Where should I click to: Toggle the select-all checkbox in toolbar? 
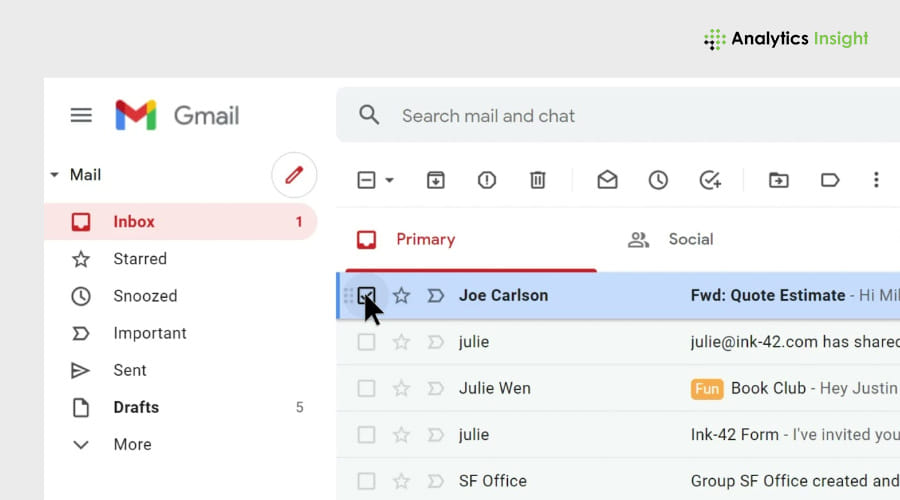[x=366, y=180]
